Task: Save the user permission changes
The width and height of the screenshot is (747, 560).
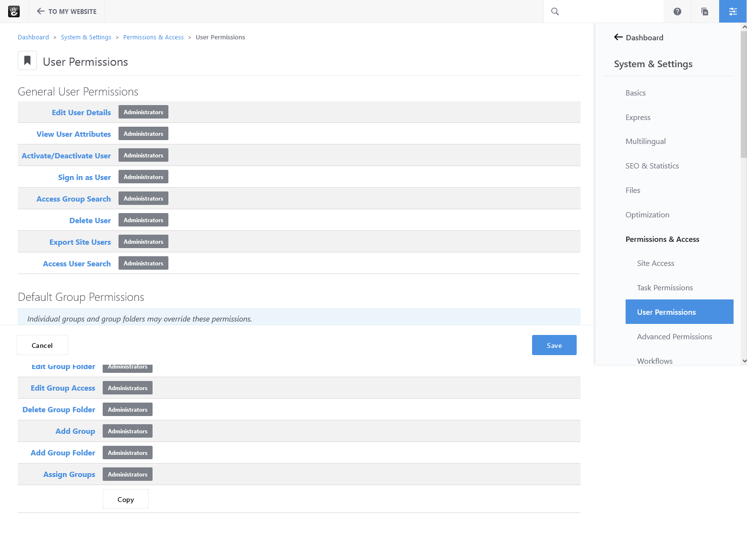Action: tap(554, 345)
